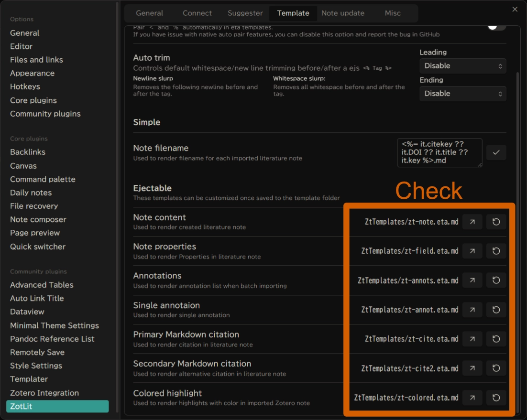The height and width of the screenshot is (420, 527).
Task: Apply the Note filename checkmark button
Action: tap(496, 152)
